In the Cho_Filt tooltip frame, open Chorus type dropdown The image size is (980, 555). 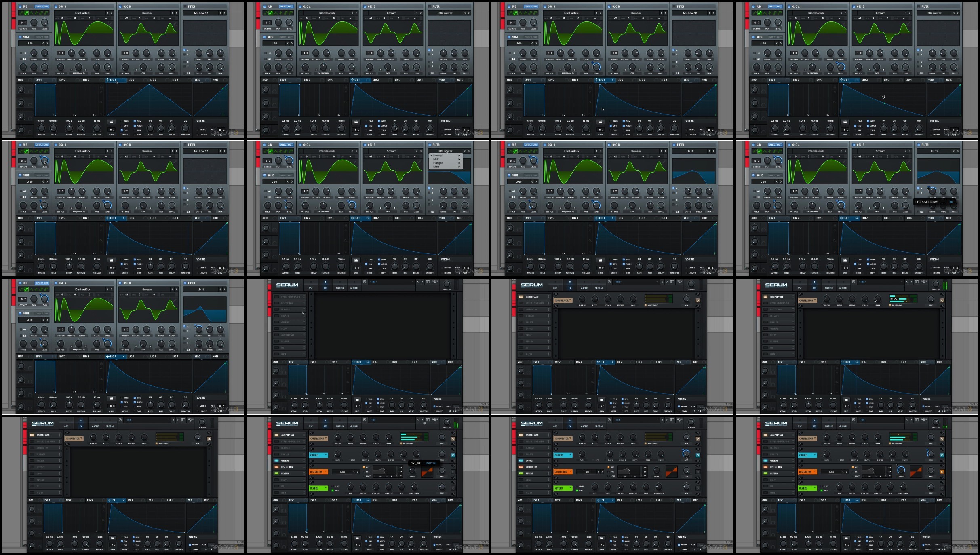pyautogui.click(x=318, y=455)
